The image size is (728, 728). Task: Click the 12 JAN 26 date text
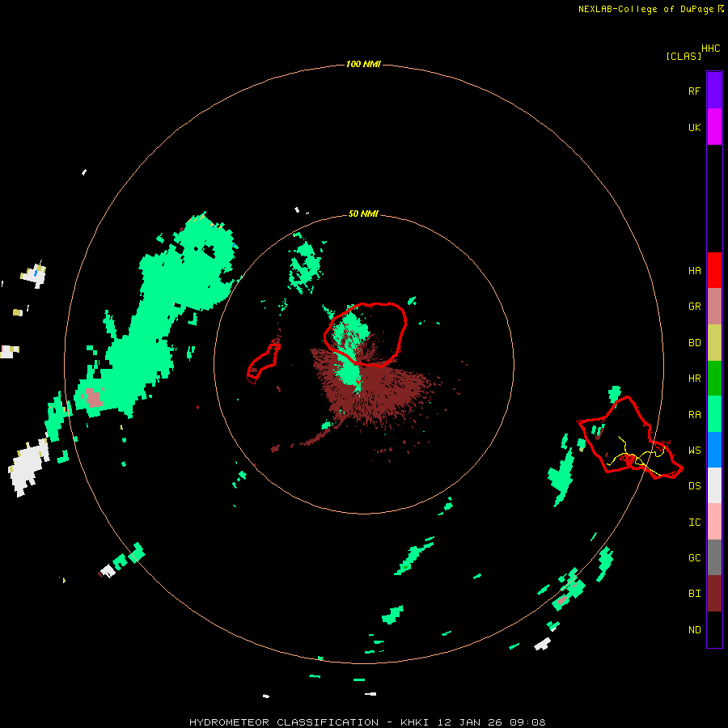[470, 722]
